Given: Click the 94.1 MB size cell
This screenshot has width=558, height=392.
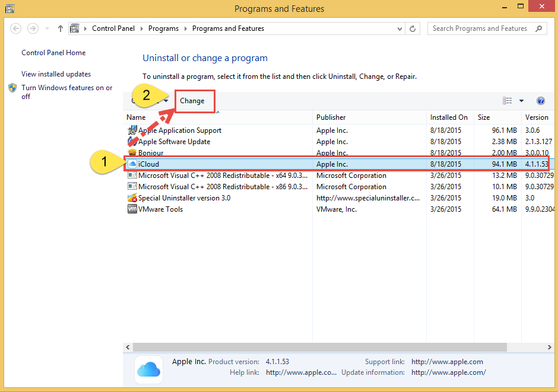Looking at the screenshot, I should coord(504,164).
